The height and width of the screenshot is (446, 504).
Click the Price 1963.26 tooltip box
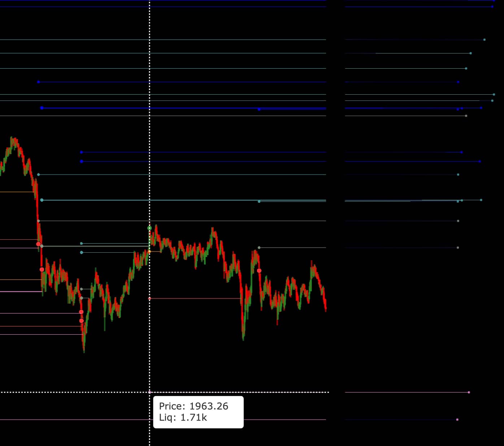[x=198, y=412]
